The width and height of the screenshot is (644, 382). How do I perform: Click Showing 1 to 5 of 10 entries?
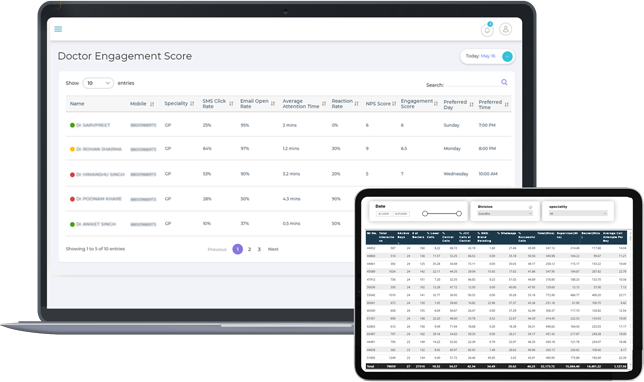[95, 249]
